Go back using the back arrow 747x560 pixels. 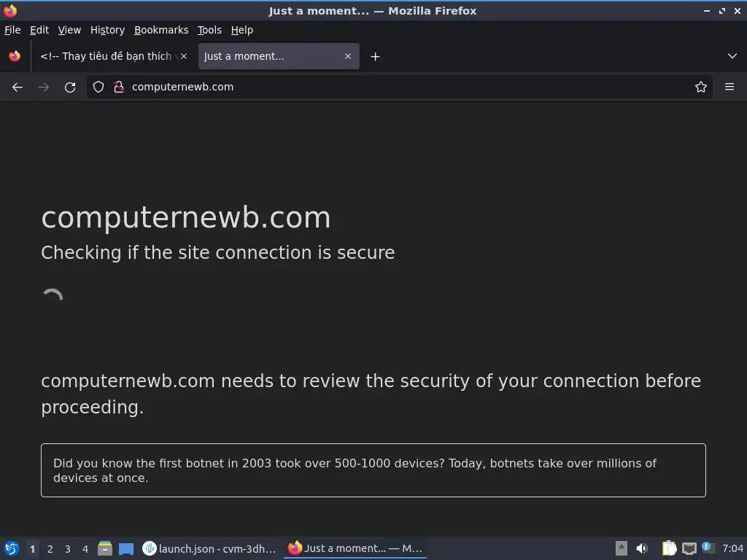point(18,87)
